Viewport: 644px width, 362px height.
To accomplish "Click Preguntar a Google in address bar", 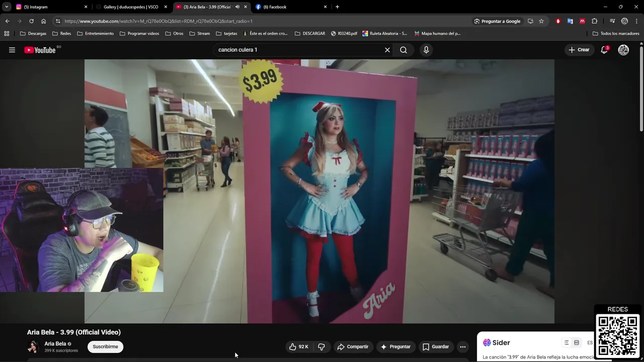I will pos(497,21).
